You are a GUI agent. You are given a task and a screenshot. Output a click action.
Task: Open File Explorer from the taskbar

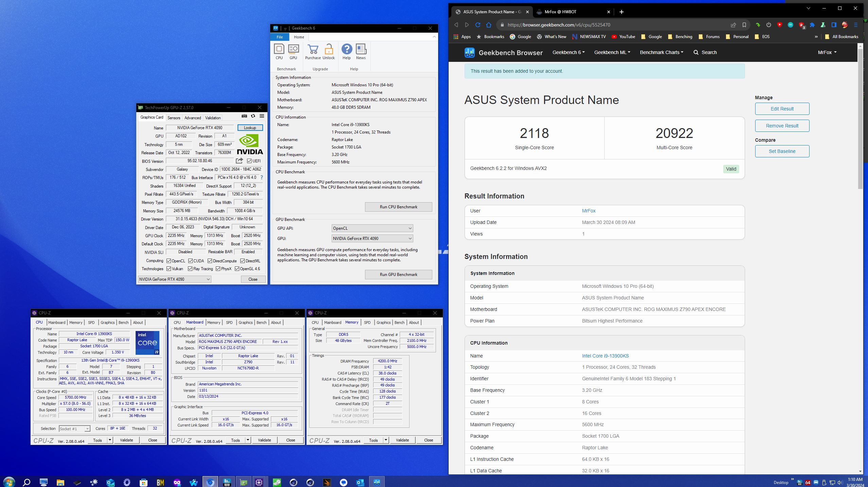pyautogui.click(x=60, y=482)
